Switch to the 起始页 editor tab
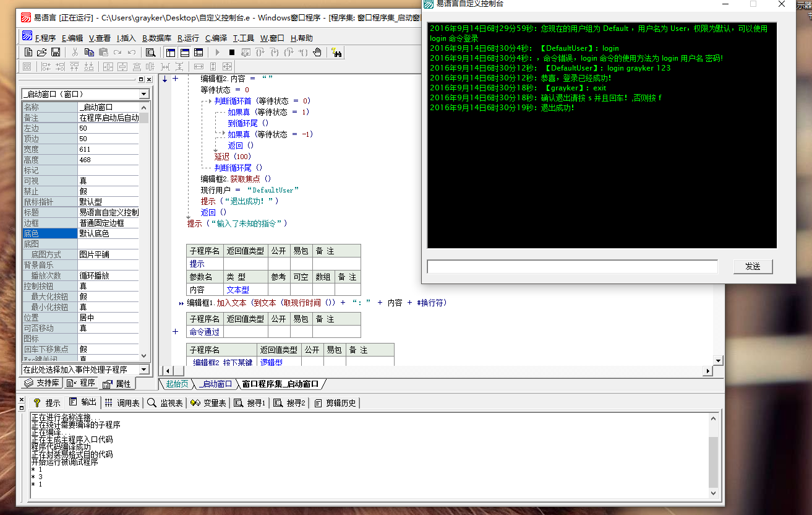This screenshot has height=515, width=812. 177,384
